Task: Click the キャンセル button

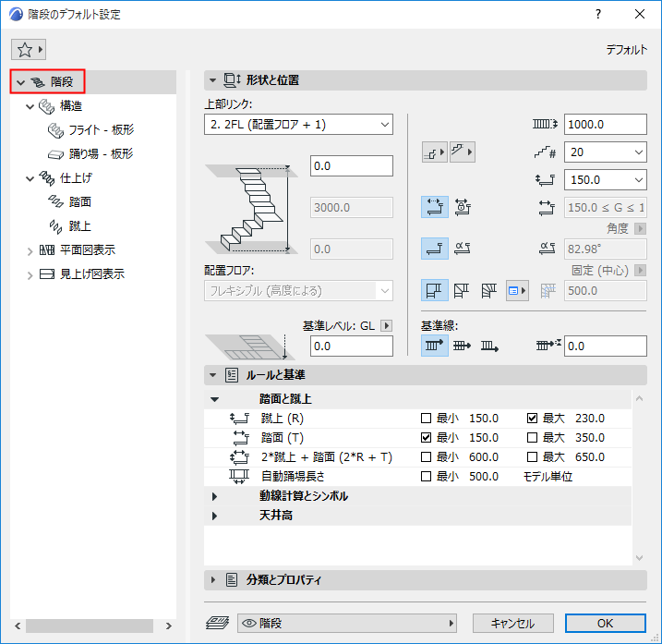Action: 512,624
